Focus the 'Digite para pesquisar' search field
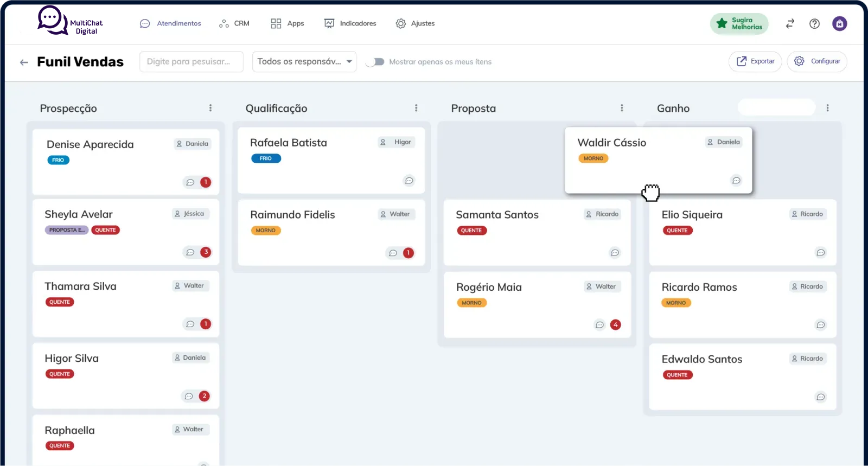Viewport: 868px width, 466px height. pos(191,62)
